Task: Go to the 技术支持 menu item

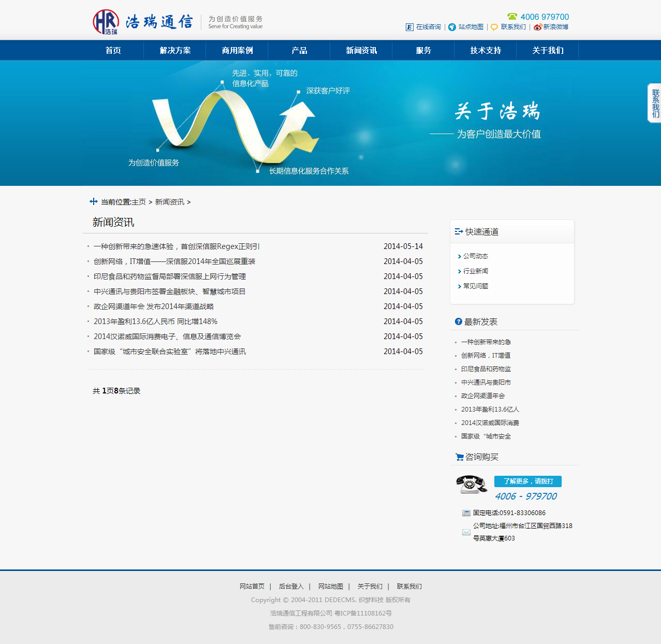Action: [x=486, y=50]
